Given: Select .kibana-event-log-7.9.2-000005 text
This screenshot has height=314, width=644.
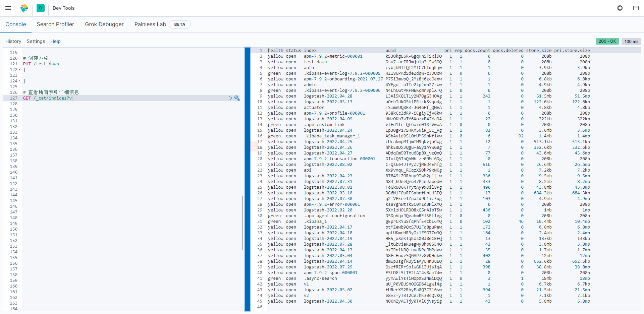Looking at the screenshot, I should [x=342, y=73].
